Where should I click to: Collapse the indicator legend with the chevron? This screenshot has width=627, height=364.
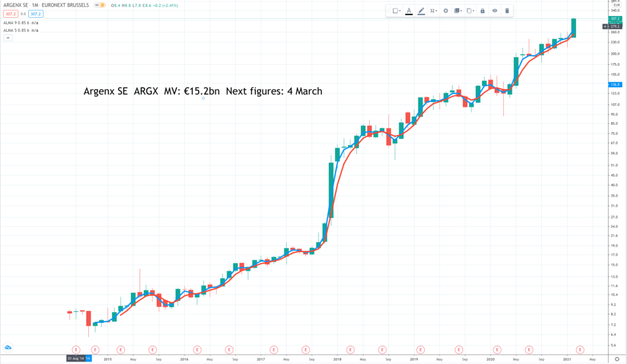(x=7, y=38)
